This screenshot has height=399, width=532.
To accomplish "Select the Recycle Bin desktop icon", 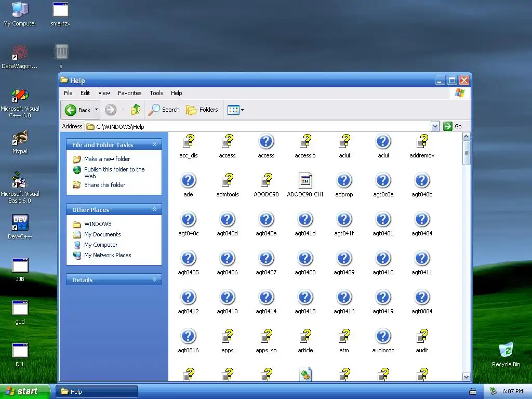I will click(506, 354).
